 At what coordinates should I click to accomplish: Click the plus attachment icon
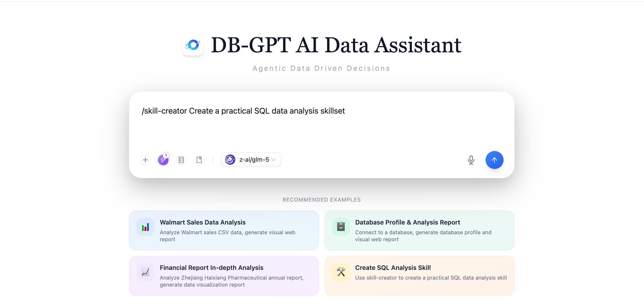point(145,160)
